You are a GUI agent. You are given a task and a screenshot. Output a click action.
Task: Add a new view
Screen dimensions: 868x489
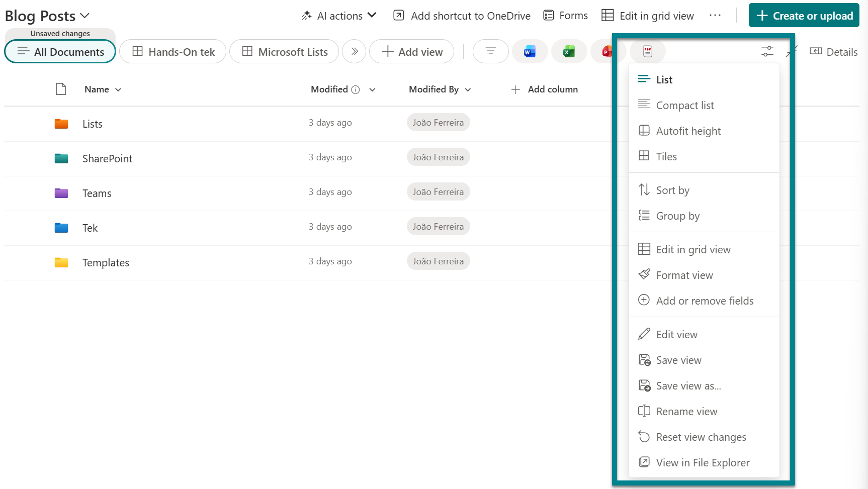pos(411,51)
